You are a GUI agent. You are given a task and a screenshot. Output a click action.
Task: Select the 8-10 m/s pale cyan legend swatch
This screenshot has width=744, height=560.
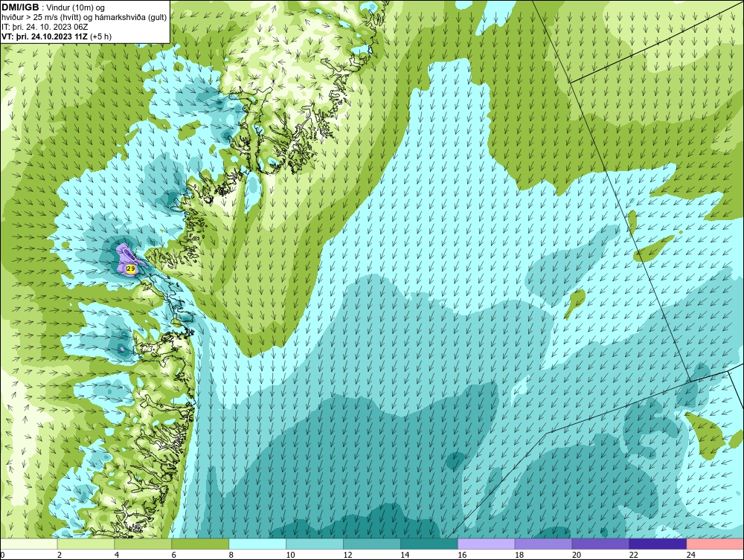tap(257, 544)
